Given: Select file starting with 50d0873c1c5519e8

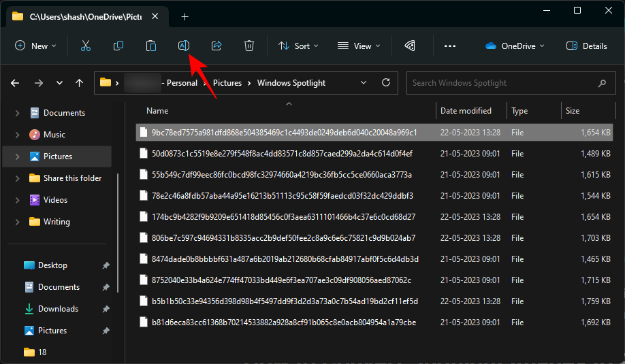Looking at the screenshot, I should [282, 154].
